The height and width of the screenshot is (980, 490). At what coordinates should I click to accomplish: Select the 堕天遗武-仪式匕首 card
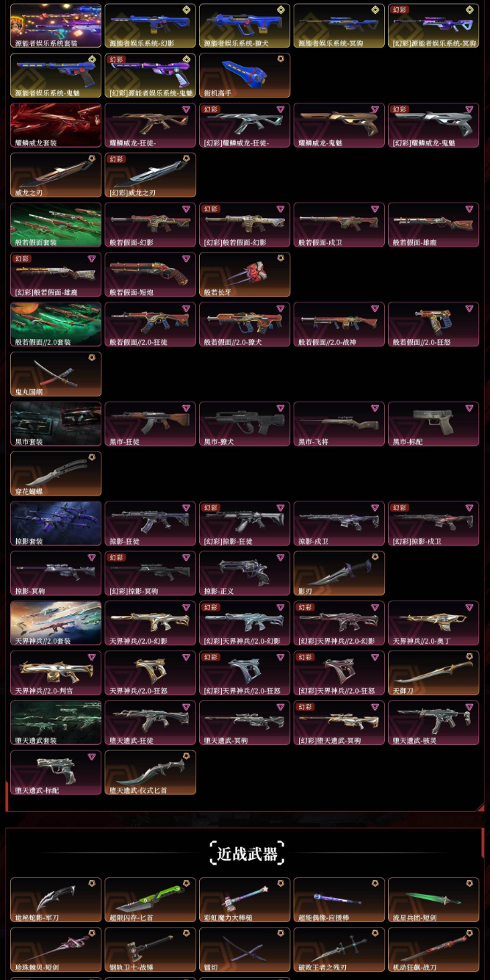point(151,773)
